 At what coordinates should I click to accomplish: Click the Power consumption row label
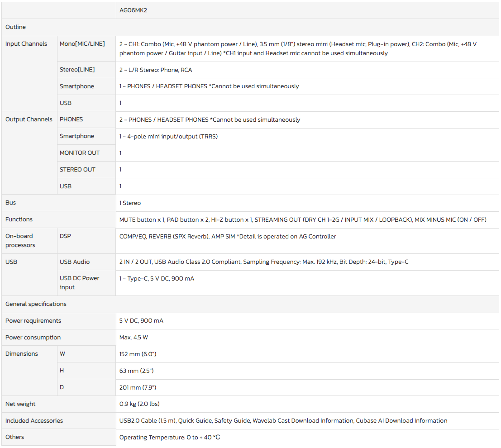[33, 338]
